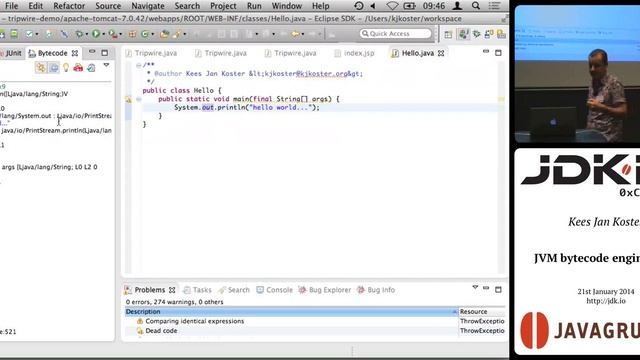Image resolution: width=640 pixels, height=360 pixels.
Task: Click the New Java Package icon
Action: pyautogui.click(x=132, y=34)
